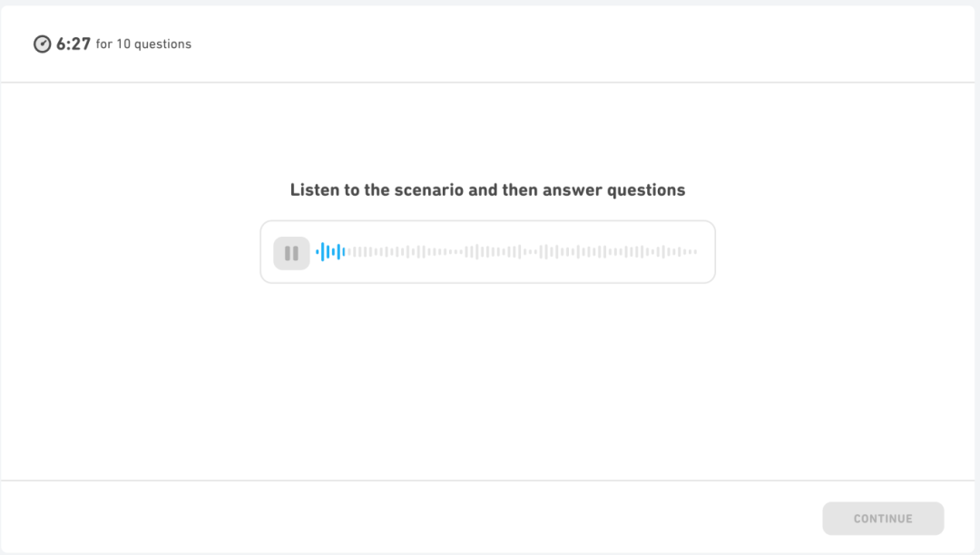Click the word "questions" beside the timer
980x555 pixels.
click(x=163, y=44)
